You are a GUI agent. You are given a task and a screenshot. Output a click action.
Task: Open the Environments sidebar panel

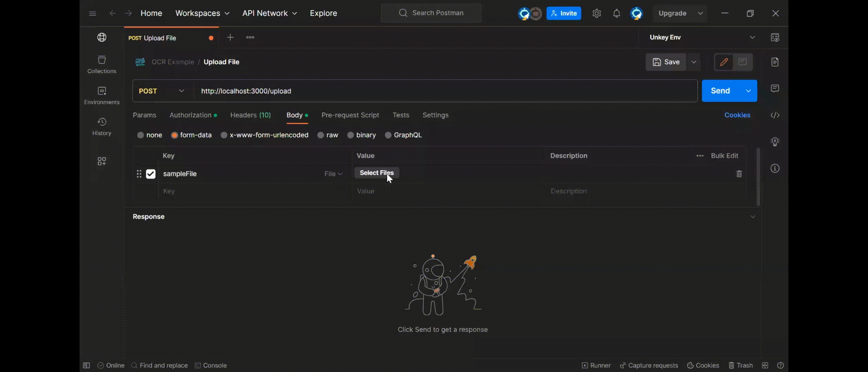(x=102, y=95)
